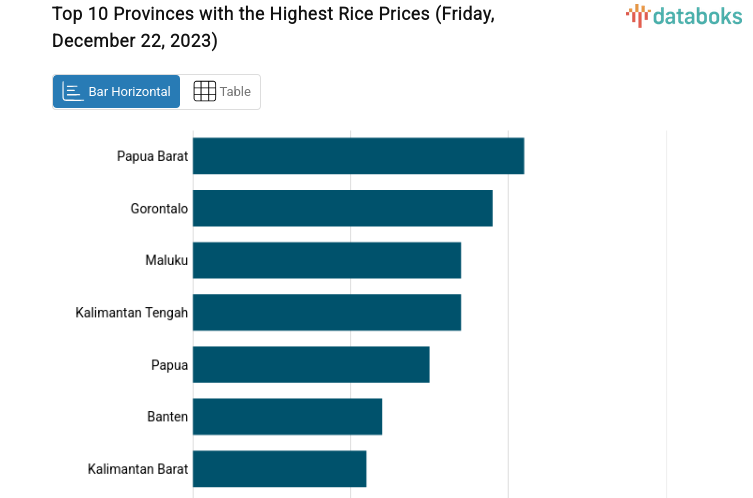Click the Kalimantan Barat axis label

coord(137,468)
